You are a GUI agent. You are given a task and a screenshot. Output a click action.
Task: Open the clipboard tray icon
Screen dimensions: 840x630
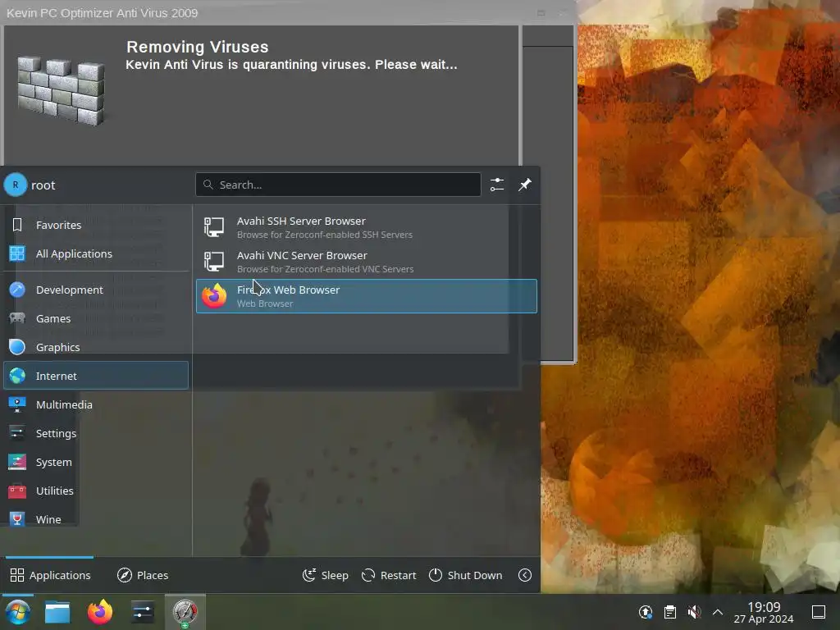669,612
